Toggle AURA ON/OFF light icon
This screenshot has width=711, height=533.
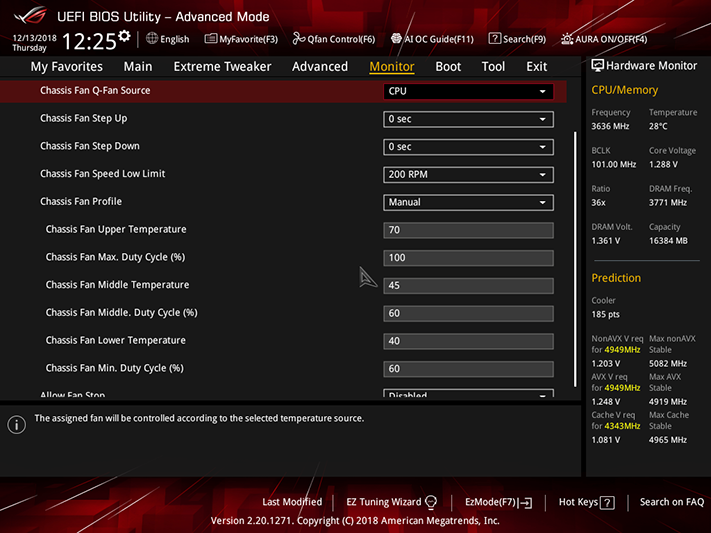(x=567, y=39)
